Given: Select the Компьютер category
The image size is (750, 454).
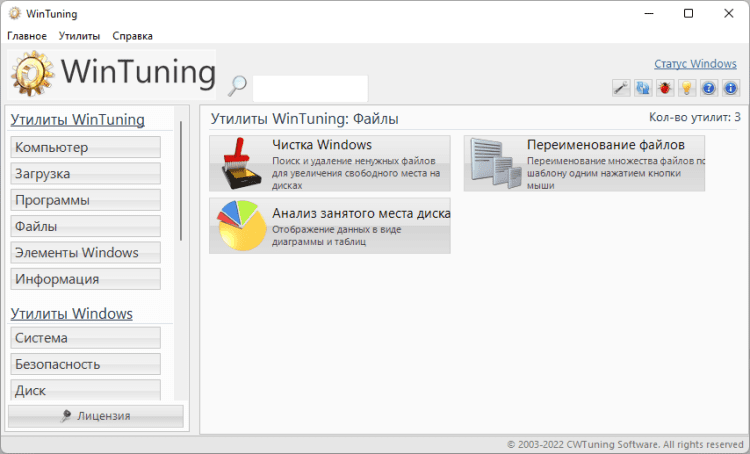Looking at the screenshot, I should point(86,147).
